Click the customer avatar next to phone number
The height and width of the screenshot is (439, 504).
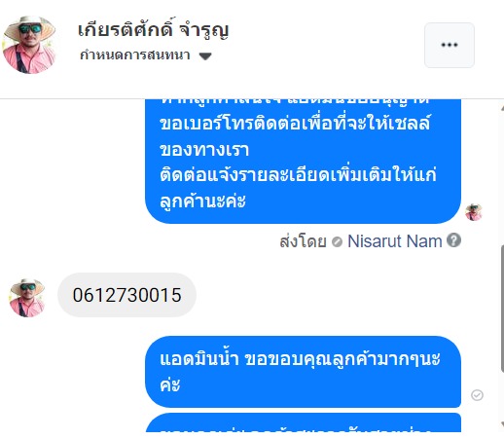point(27,298)
